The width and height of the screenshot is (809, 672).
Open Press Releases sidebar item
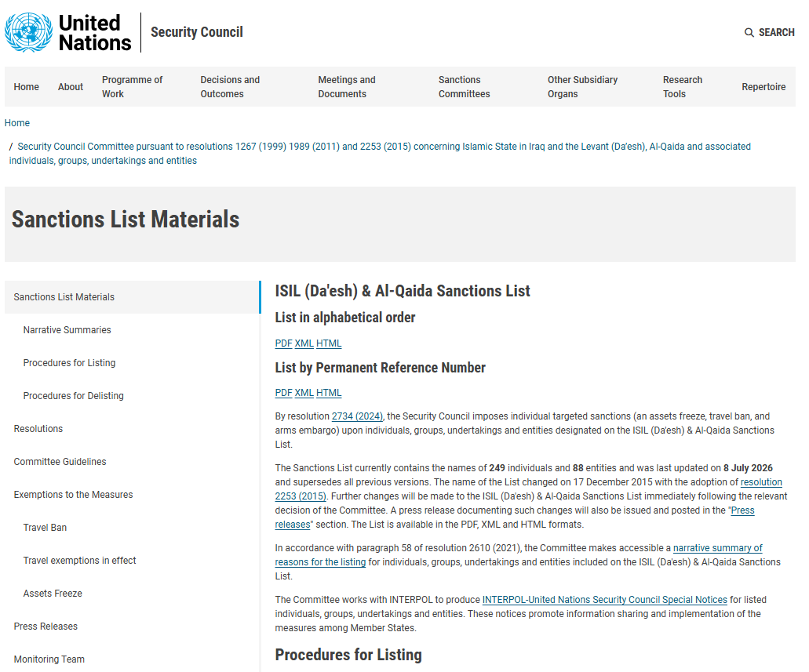pos(46,627)
